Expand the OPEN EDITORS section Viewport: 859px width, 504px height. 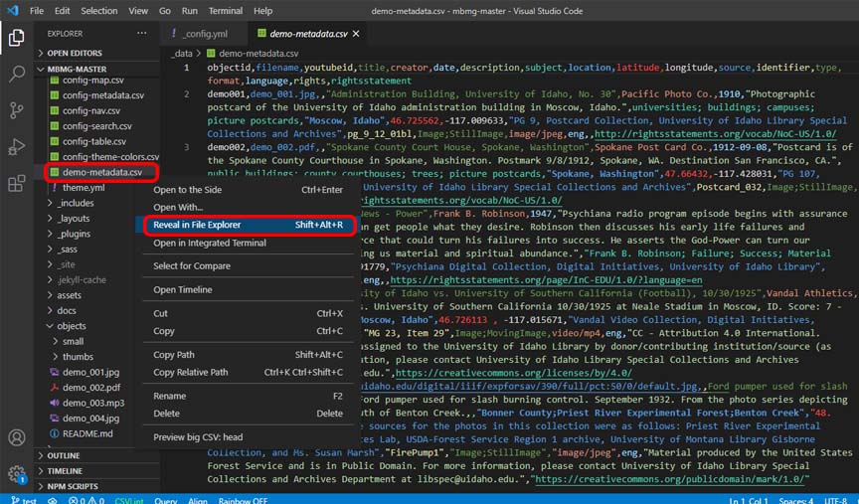tap(75, 53)
